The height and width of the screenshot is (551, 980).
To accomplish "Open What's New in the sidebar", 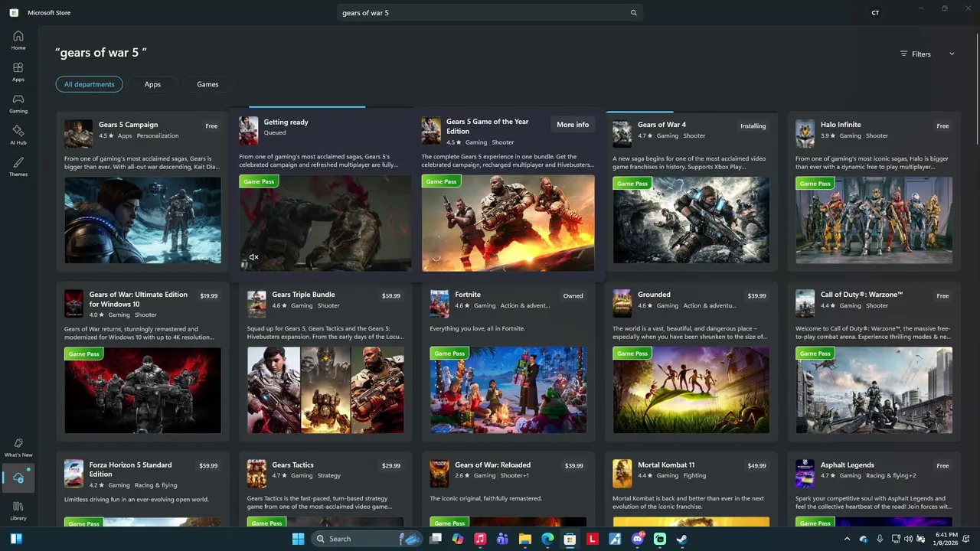I will pyautogui.click(x=18, y=448).
